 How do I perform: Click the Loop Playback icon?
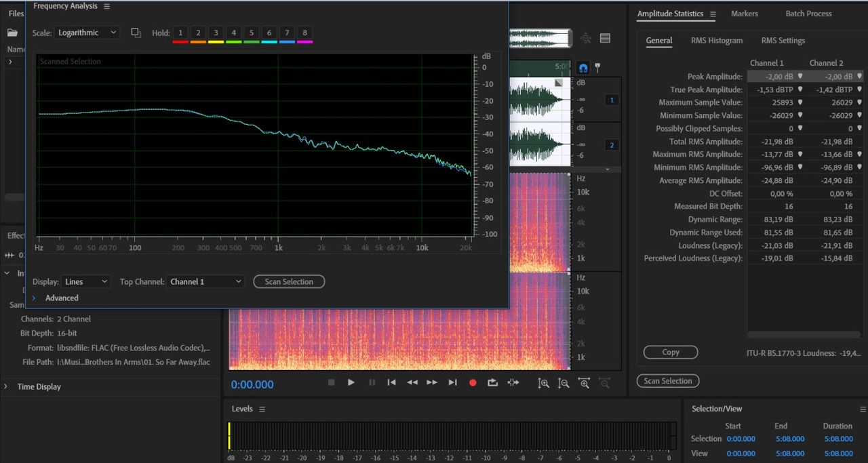[x=493, y=382]
